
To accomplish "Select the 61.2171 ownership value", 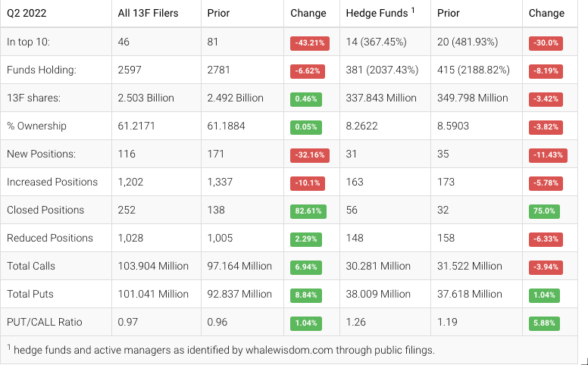I will [x=136, y=126].
